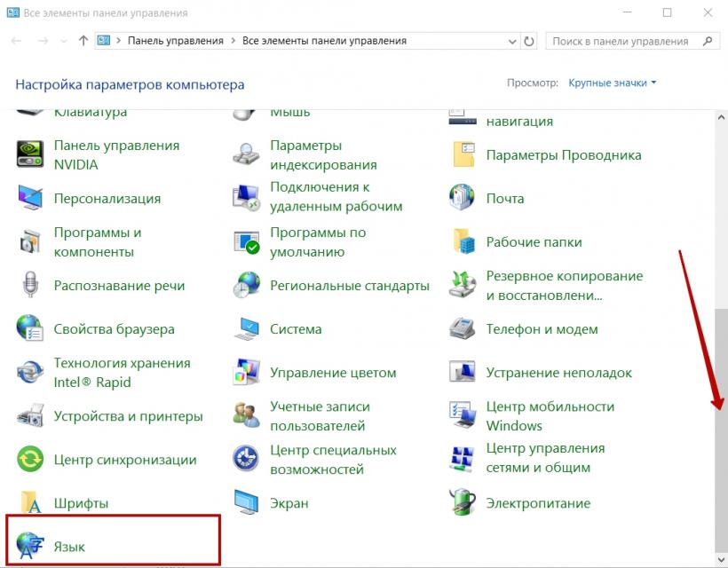Click the Шрифты fonts icon
The height and width of the screenshot is (568, 728).
30,502
